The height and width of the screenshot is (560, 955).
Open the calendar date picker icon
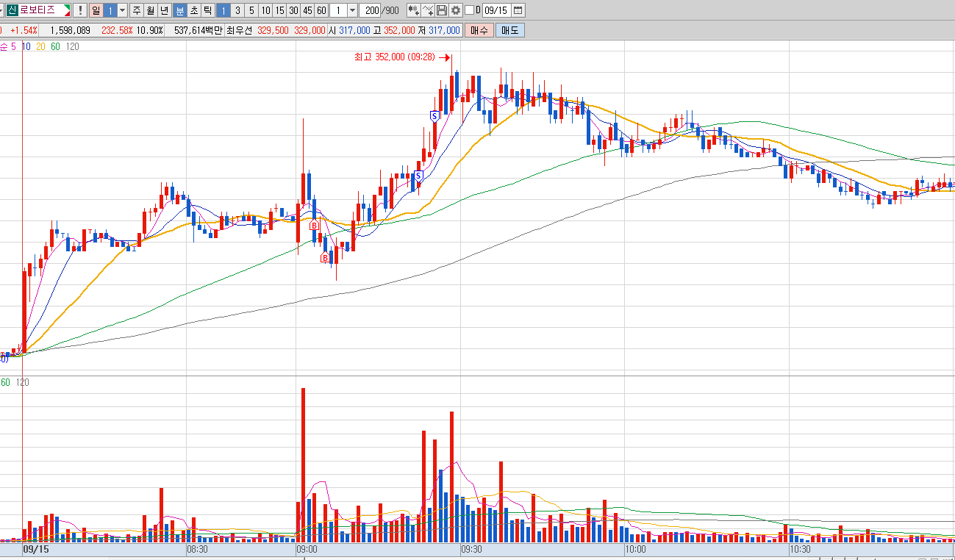[x=518, y=10]
